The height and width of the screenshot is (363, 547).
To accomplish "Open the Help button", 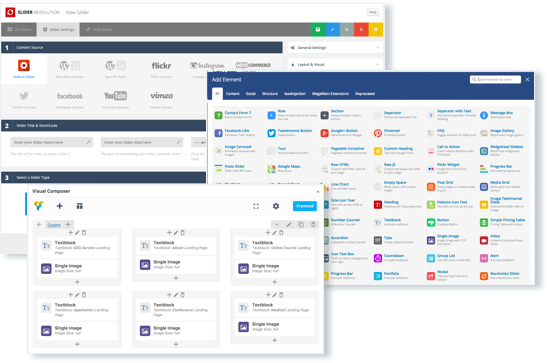I will pos(373,12).
